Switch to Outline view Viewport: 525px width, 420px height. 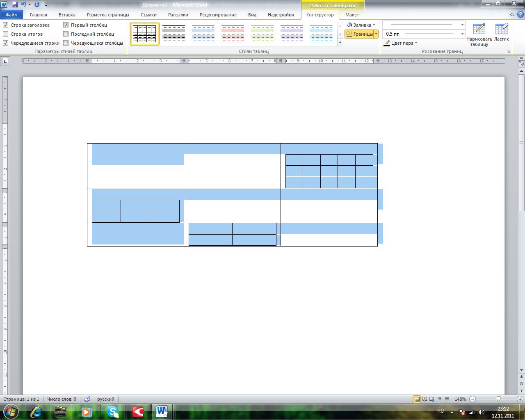(439, 399)
